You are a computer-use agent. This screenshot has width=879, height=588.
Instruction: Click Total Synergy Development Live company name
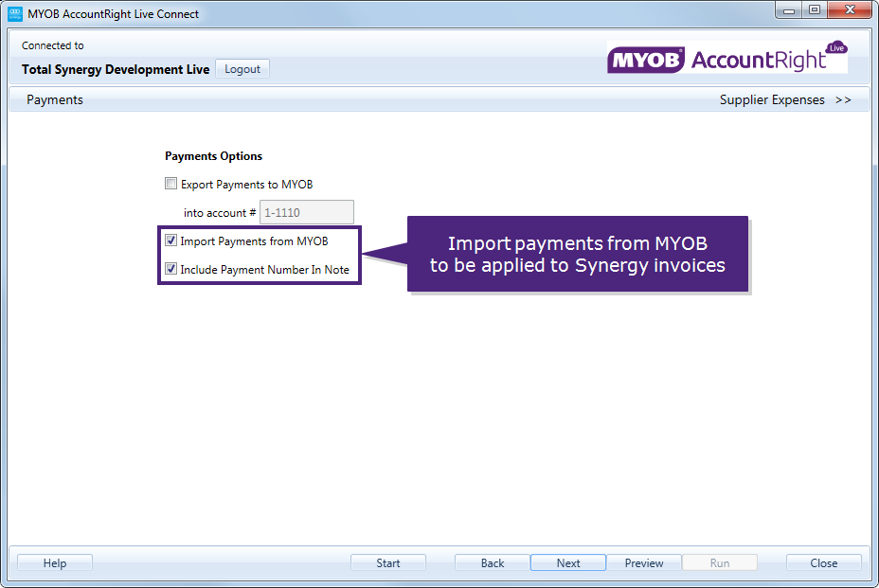point(116,69)
